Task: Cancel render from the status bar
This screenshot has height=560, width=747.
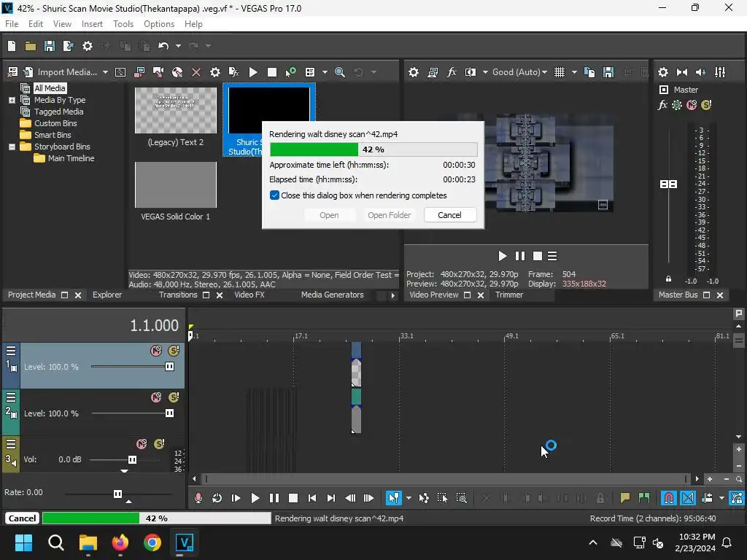Action: point(22,518)
